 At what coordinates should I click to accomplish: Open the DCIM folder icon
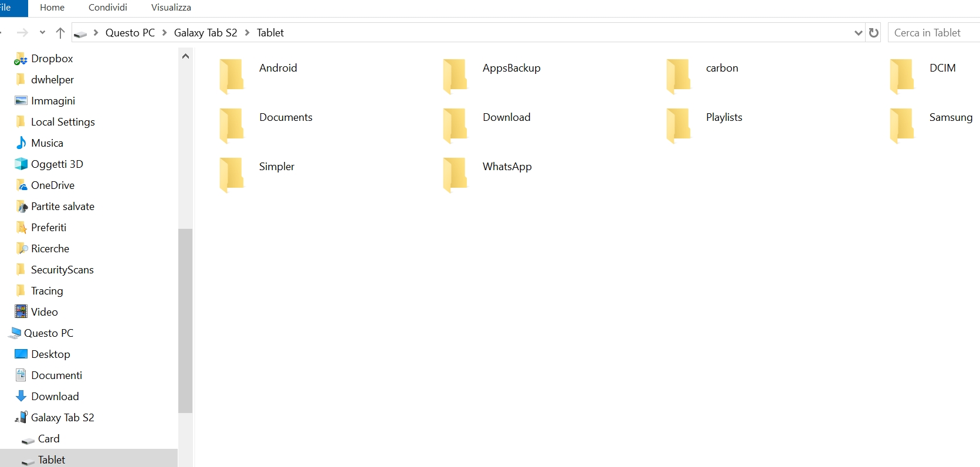[x=902, y=76]
